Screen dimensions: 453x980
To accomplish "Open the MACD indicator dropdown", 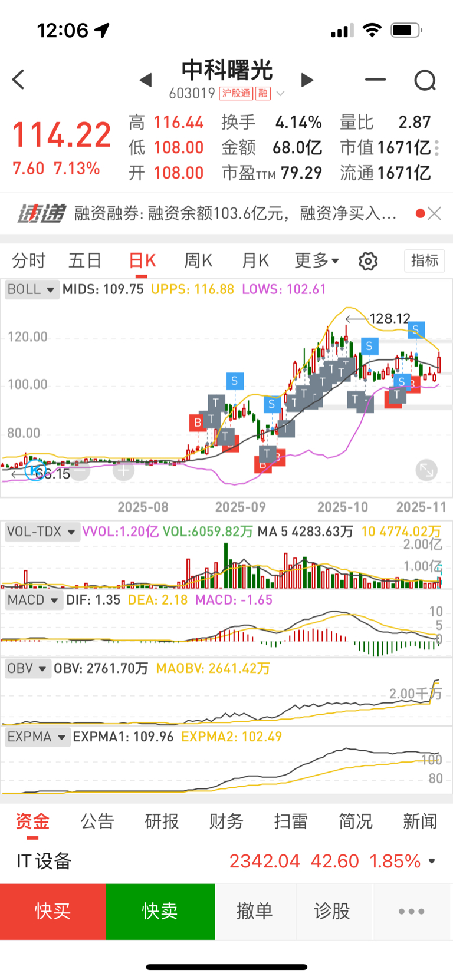I will (33, 600).
